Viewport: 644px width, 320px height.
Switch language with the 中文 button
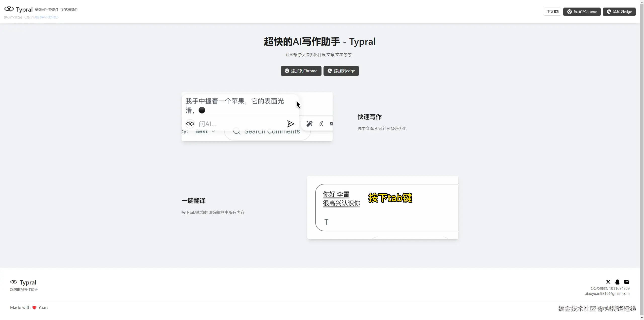[x=552, y=12]
